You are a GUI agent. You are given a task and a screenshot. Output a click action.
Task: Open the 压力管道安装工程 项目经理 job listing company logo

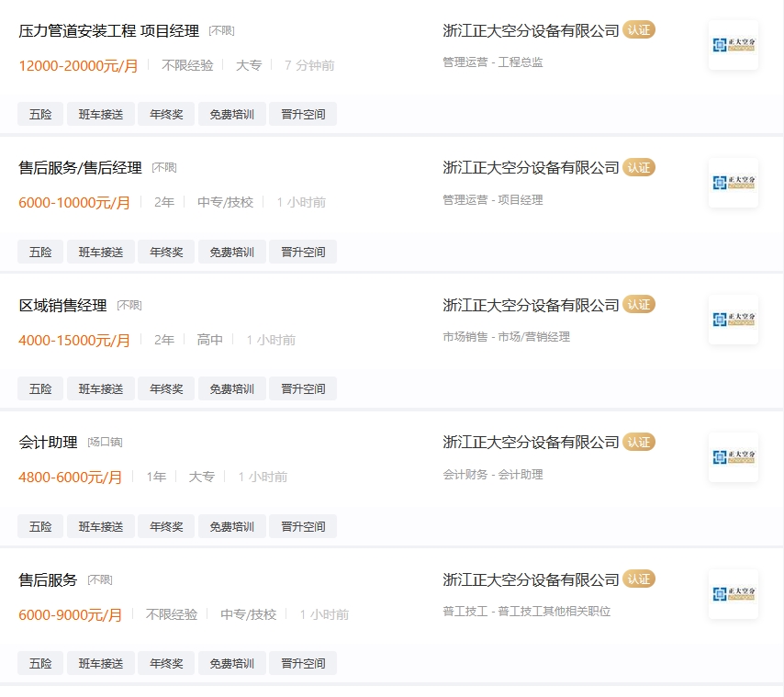click(734, 45)
